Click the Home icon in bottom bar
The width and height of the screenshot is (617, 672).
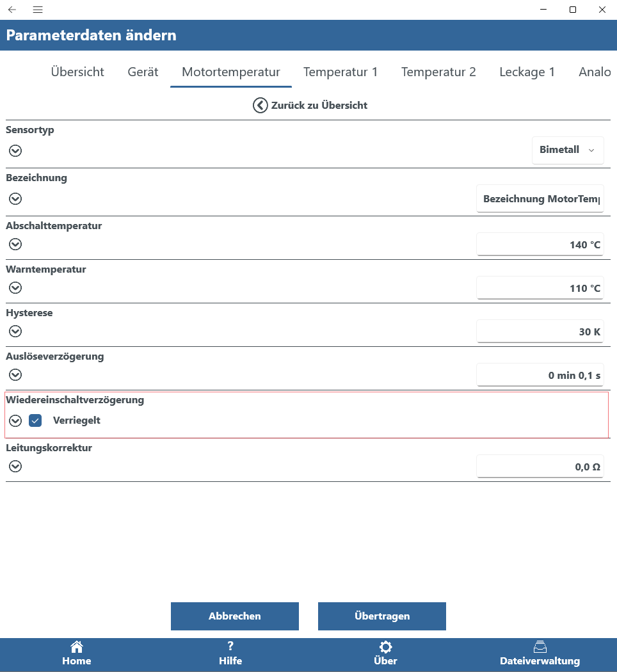77,647
